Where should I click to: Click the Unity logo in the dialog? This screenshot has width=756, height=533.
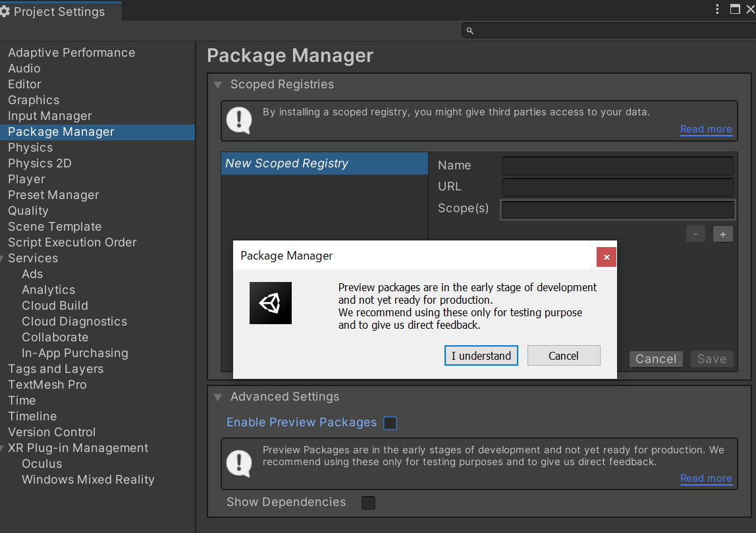(270, 303)
